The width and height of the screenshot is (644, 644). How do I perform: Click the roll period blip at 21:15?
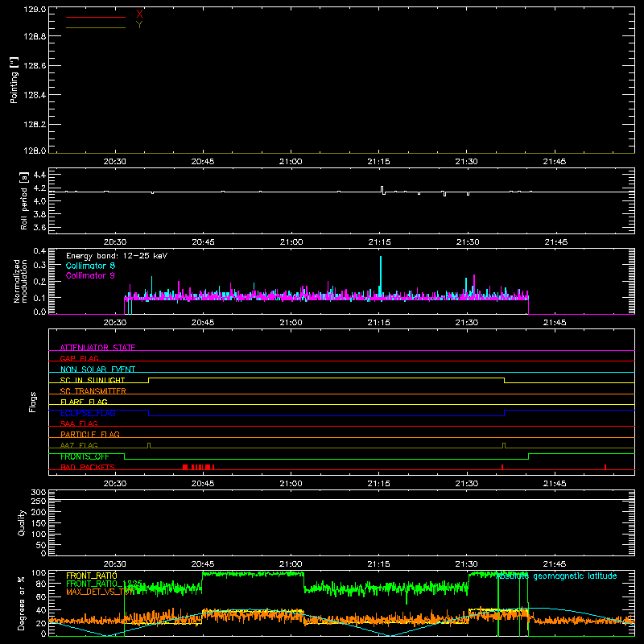point(382,190)
